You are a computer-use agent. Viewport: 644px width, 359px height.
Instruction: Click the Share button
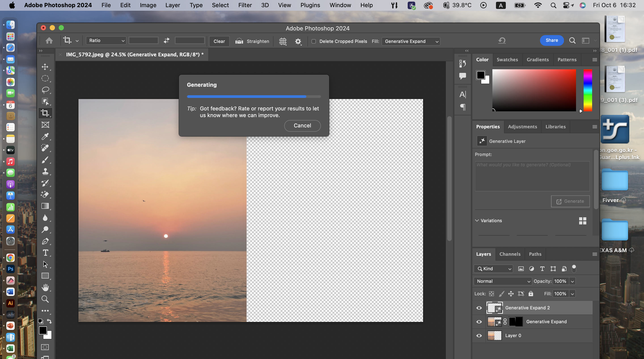(551, 40)
